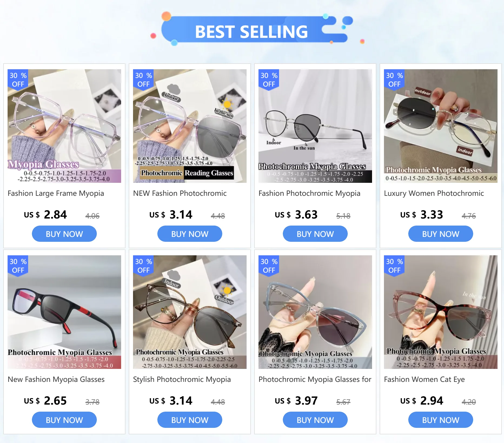The image size is (504, 443).
Task: Open the blue cat eye glasses image
Action: (315, 312)
